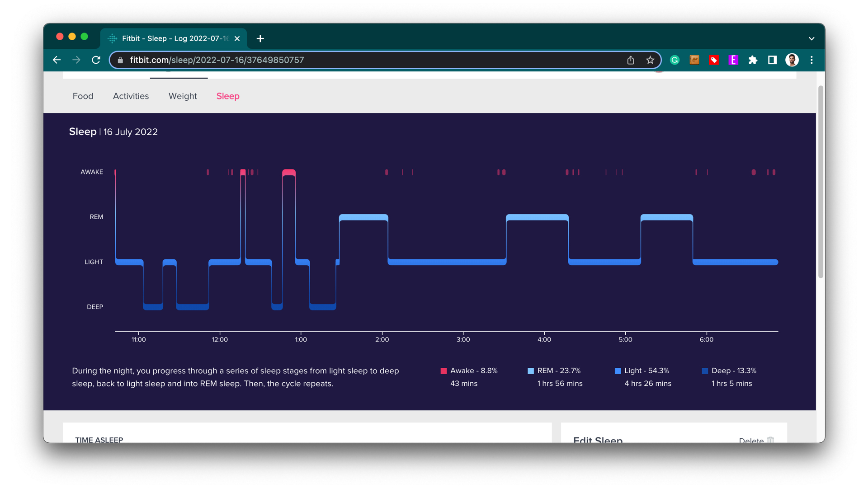Click the DEEP axis label
The width and height of the screenshot is (868, 488).
95,307
